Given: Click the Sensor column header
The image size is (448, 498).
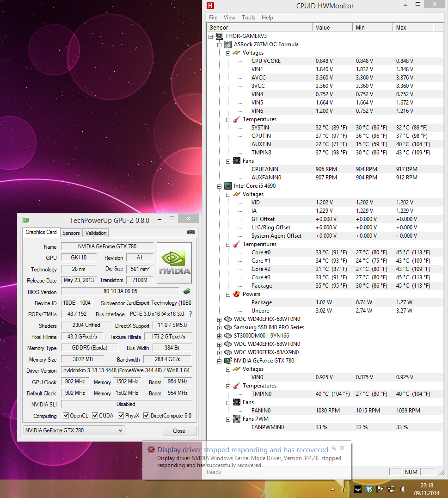Looking at the screenshot, I should click(259, 27).
